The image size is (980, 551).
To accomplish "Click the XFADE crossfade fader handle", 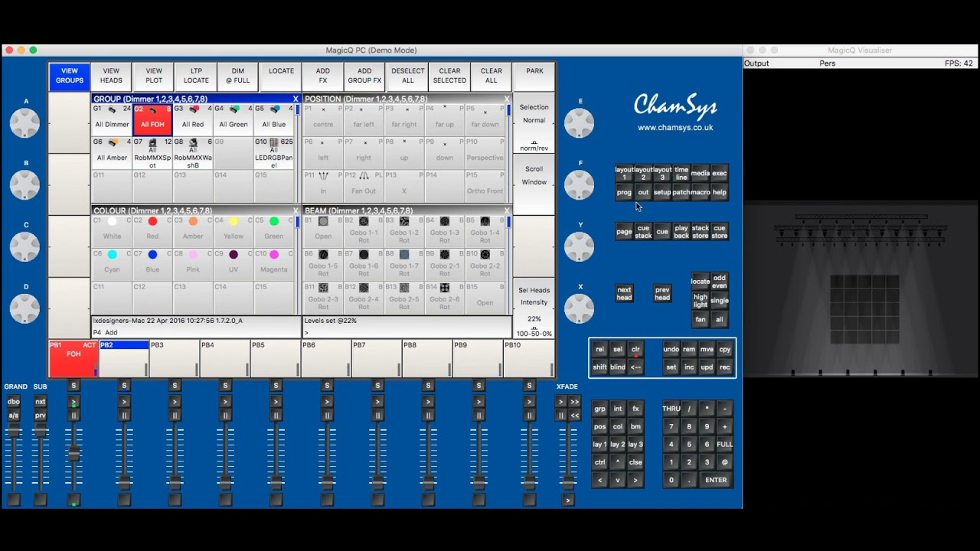I will click(x=567, y=482).
